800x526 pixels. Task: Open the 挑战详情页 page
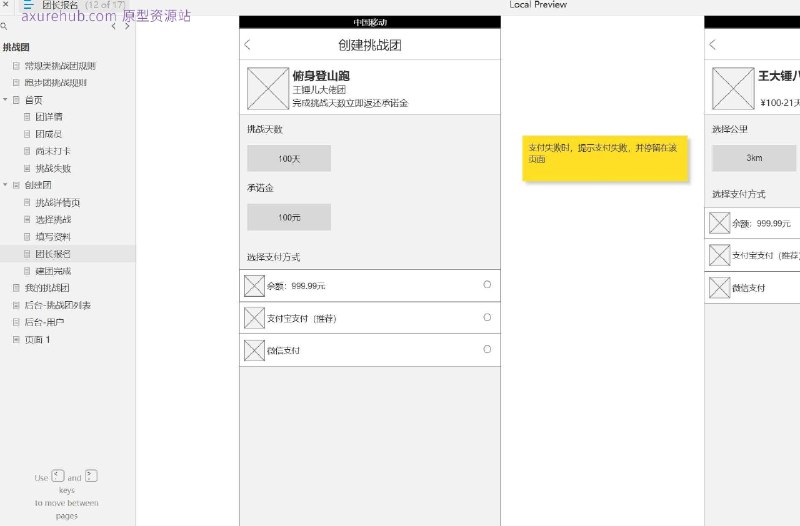(x=58, y=203)
